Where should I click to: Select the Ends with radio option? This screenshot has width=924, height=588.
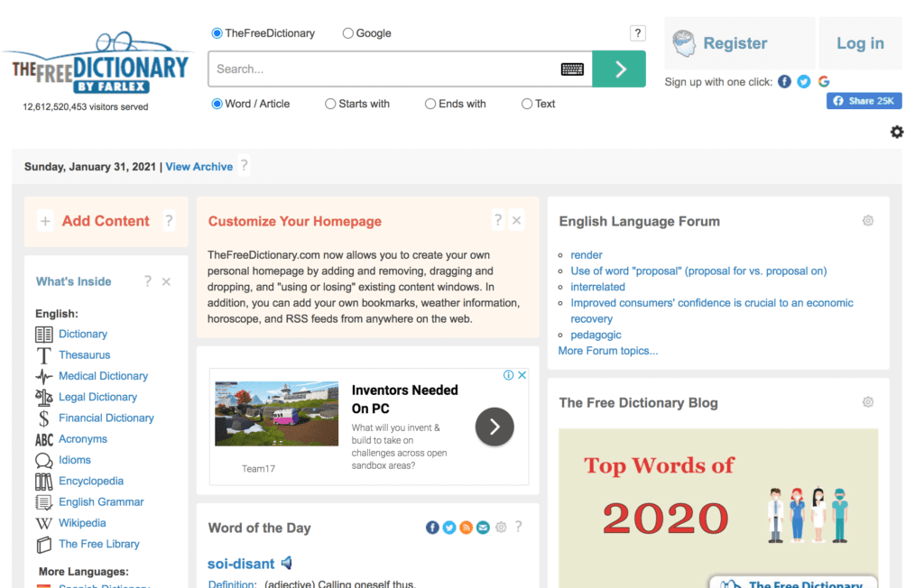pyautogui.click(x=430, y=104)
